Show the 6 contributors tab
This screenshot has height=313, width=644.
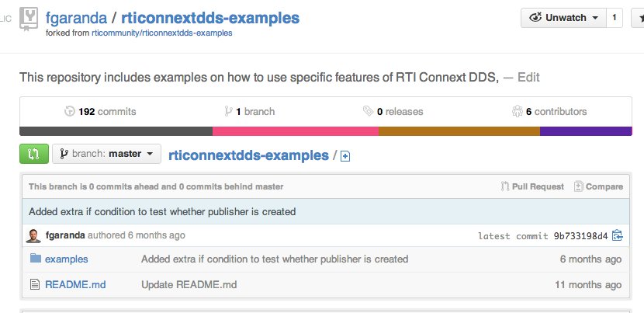click(x=549, y=111)
